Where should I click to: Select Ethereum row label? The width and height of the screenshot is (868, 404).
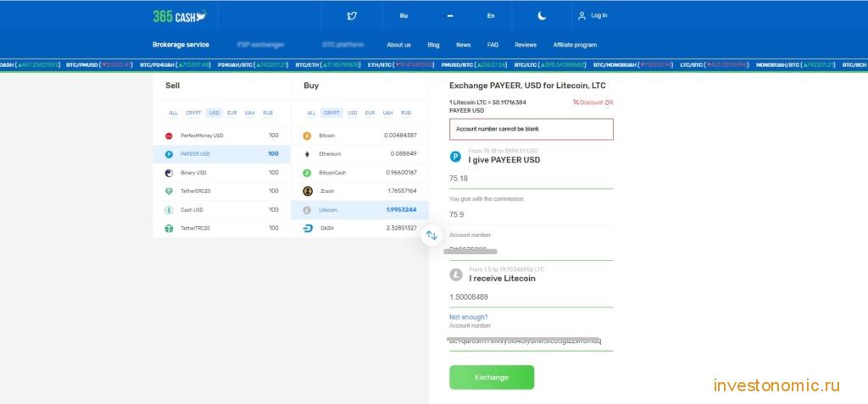click(330, 154)
